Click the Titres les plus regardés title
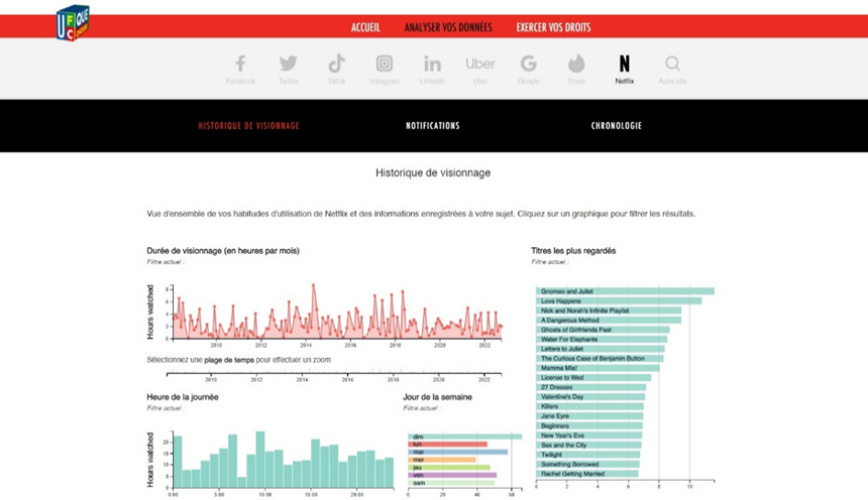The height and width of the screenshot is (500, 868). pyautogui.click(x=573, y=251)
